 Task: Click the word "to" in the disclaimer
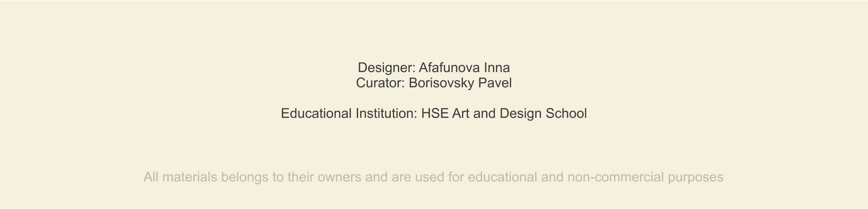coord(278,177)
